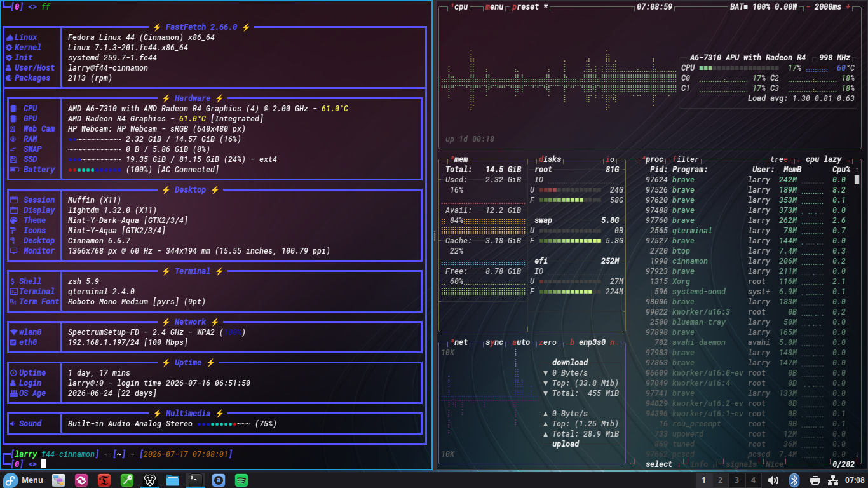Open the pink swirl app in taskbar
Screen dimensions: 868x488
(x=81, y=480)
